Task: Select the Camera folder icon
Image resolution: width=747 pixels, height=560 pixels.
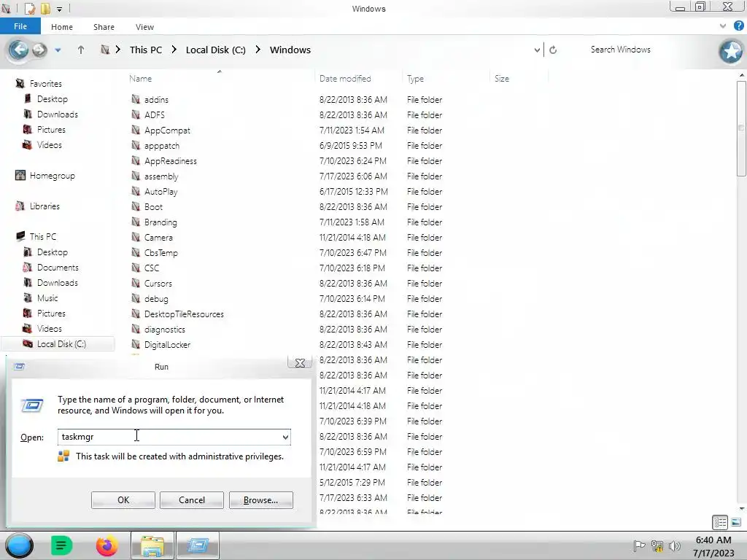Action: (136, 237)
